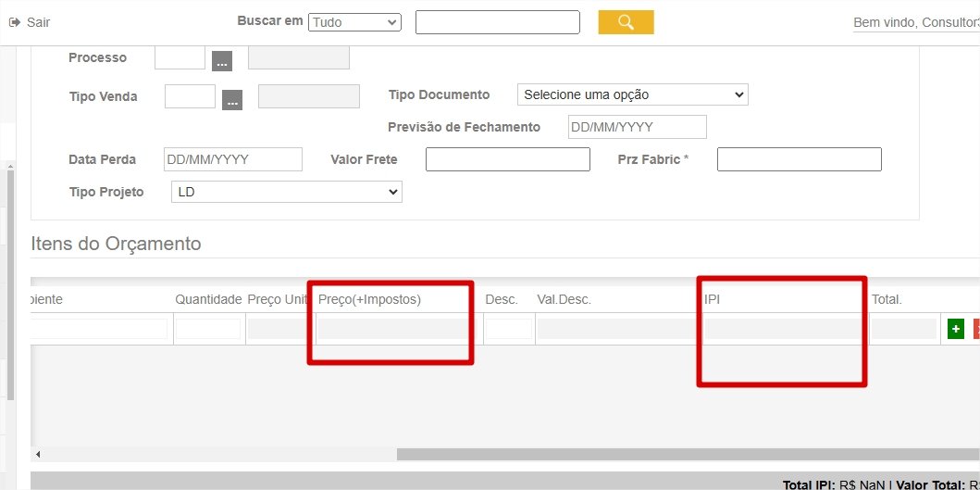Click the IPI column header
This screenshot has height=490, width=980.
tap(712, 300)
